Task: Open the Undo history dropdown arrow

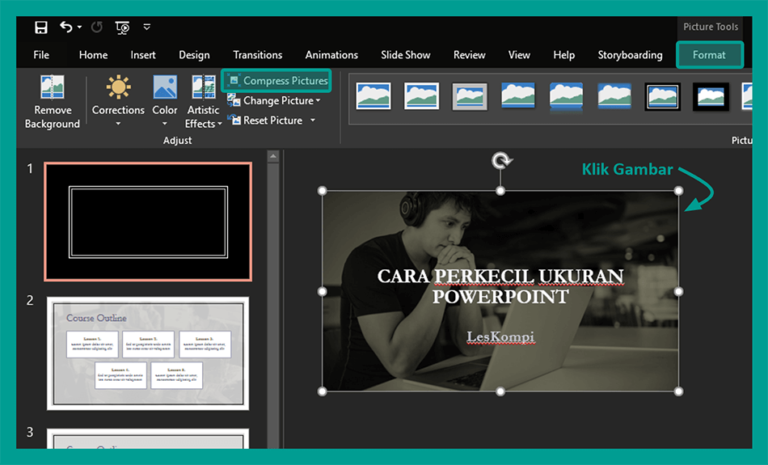Action: 79,27
